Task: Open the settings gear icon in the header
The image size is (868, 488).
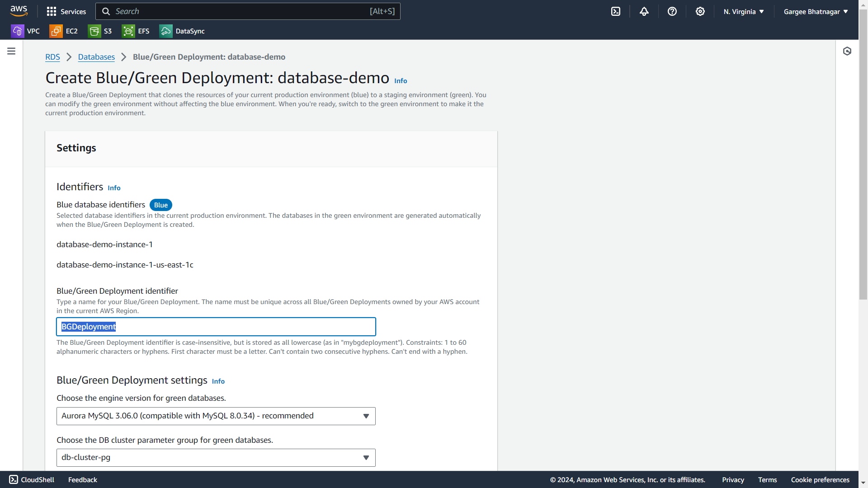Action: coord(700,11)
